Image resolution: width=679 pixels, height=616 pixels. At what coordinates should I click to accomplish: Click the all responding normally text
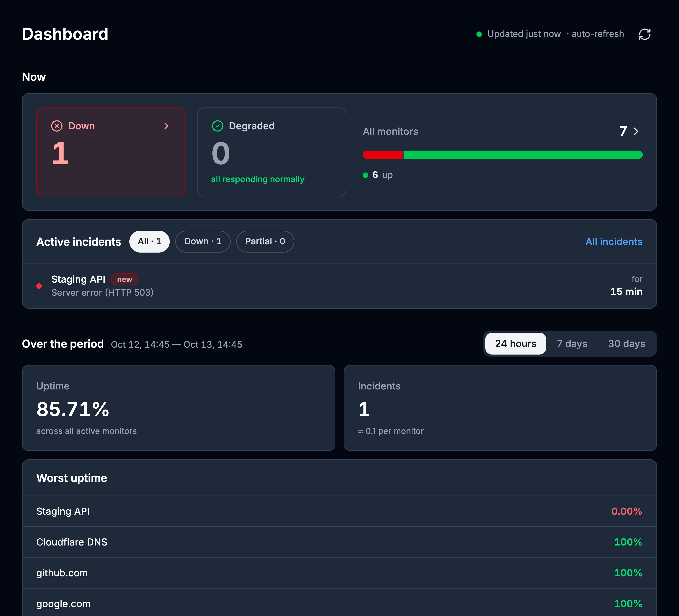(x=258, y=179)
